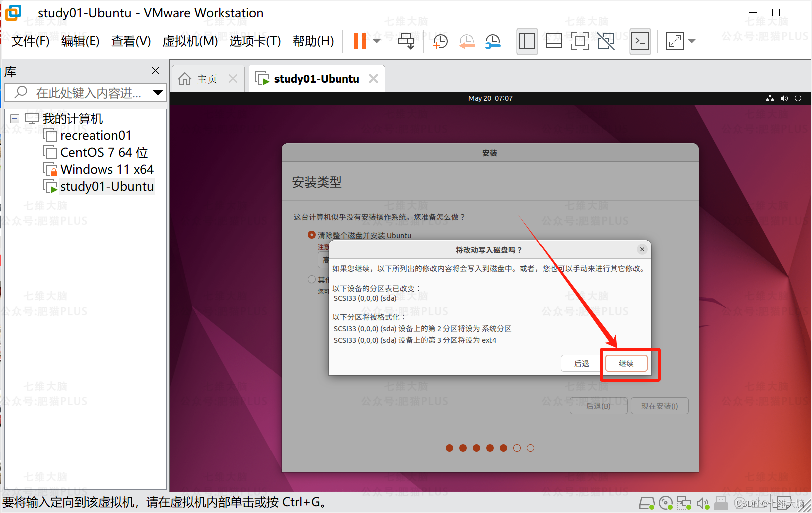
Task: Open the power options dropdown arrow
Action: point(377,41)
